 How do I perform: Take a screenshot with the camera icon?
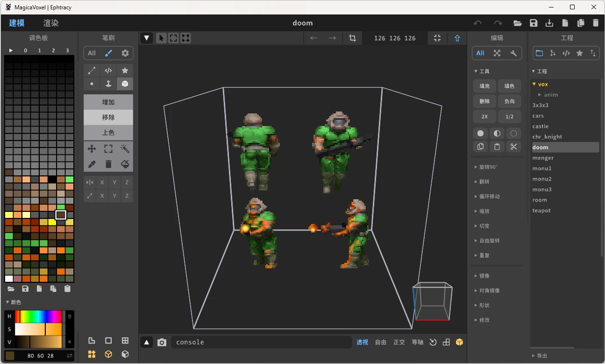162,342
